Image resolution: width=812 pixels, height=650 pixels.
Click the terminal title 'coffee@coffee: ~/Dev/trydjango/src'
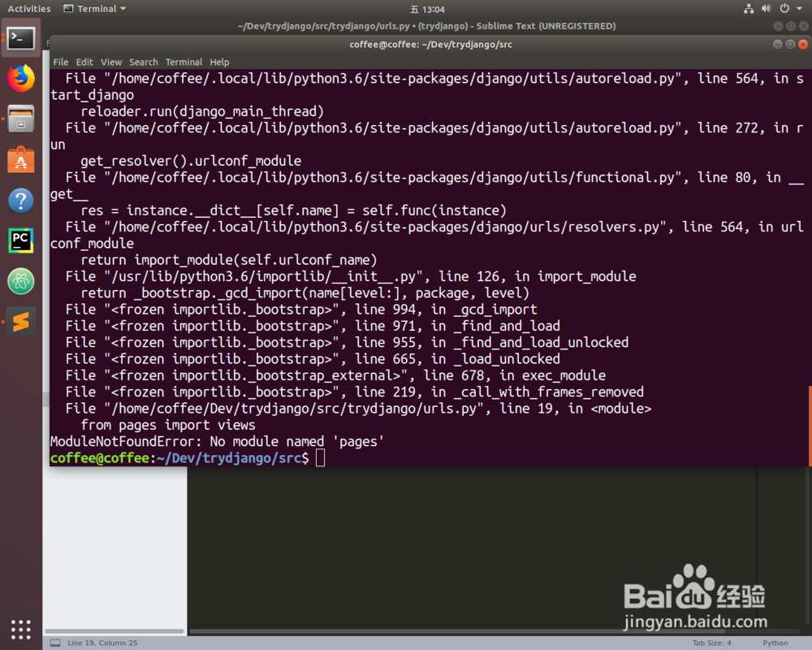coord(430,45)
